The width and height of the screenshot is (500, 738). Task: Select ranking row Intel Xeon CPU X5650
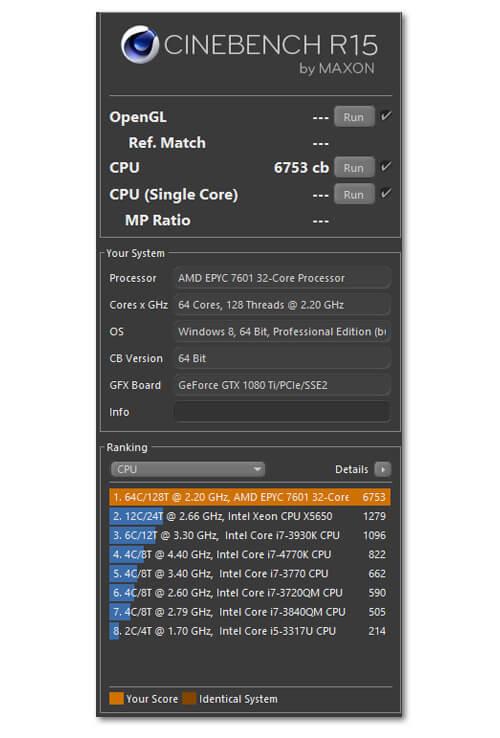[x=250, y=516]
